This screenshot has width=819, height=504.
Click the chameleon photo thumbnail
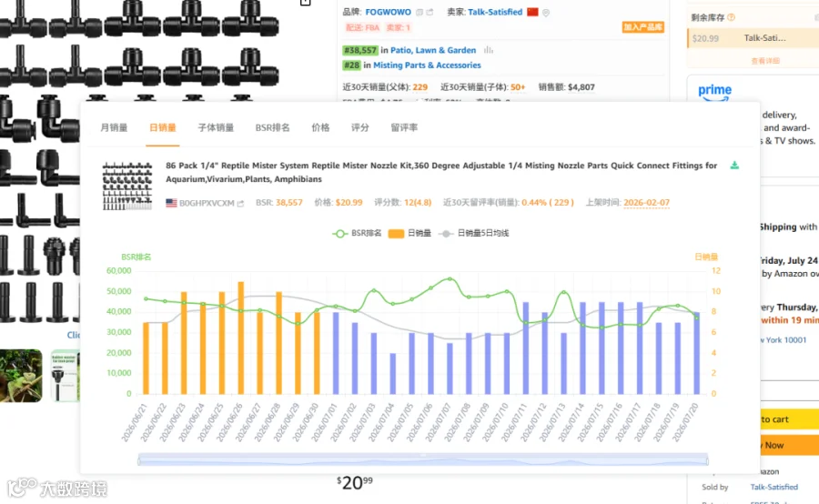pyautogui.click(x=21, y=376)
